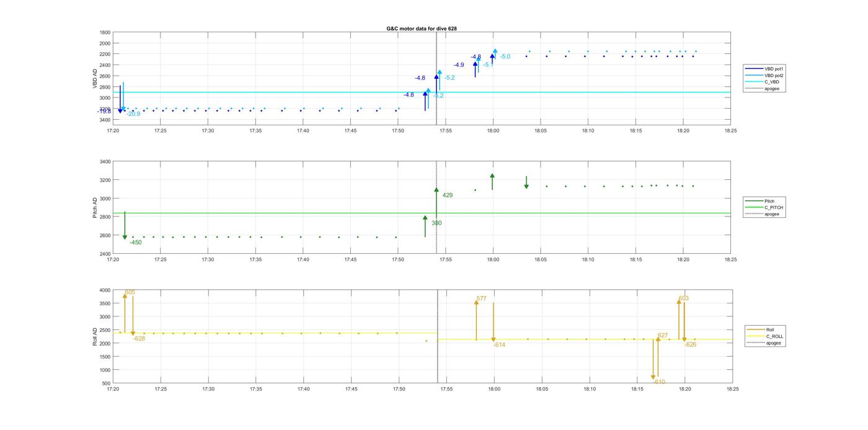This screenshot has width=868, height=430.
Task: Click the '18:25' tick below Roll plot
Action: point(732,390)
